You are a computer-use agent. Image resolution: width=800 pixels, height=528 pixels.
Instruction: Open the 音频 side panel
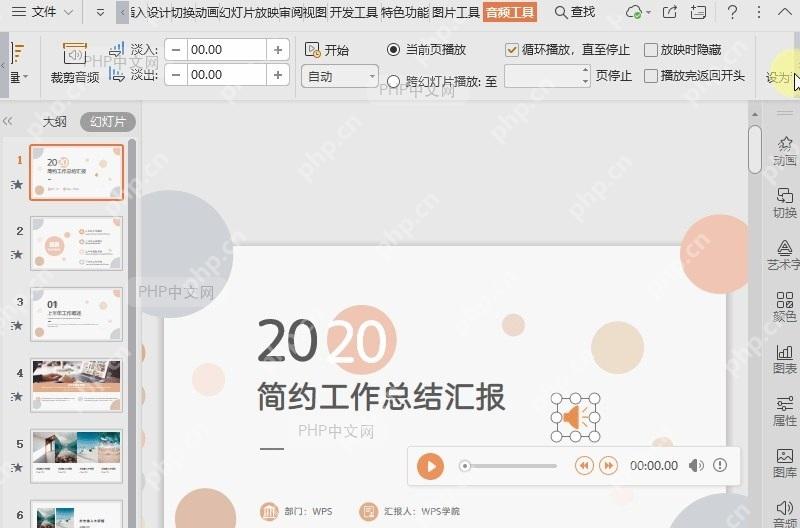[x=784, y=513]
